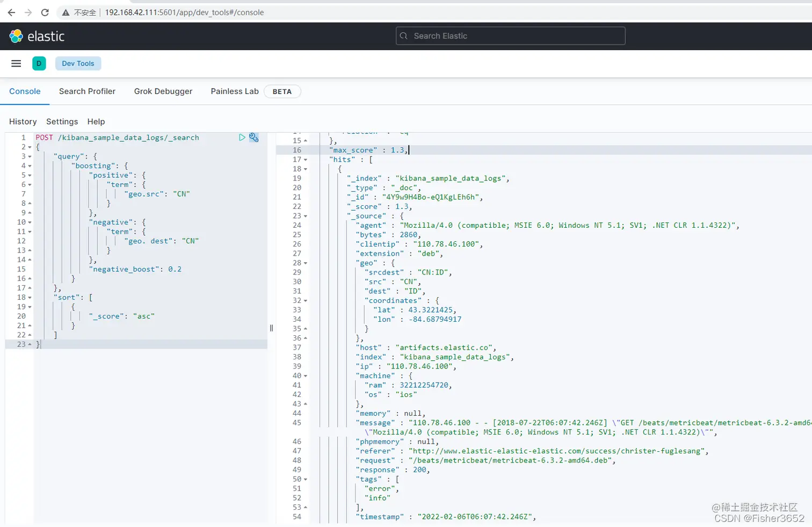Image resolution: width=812 pixels, height=527 pixels.
Task: Switch to the Grok Debugger tab
Action: pyautogui.click(x=163, y=91)
